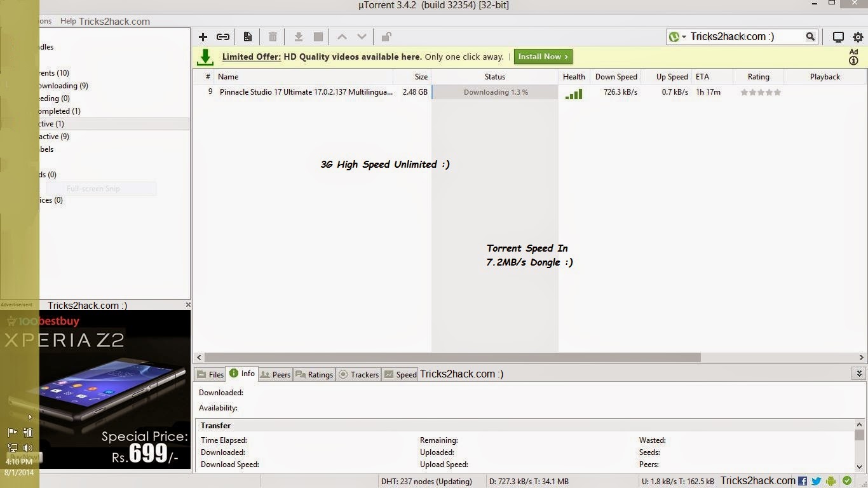This screenshot has height=488, width=868.
Task: Open the remote/devices monitor icon
Action: click(x=838, y=37)
